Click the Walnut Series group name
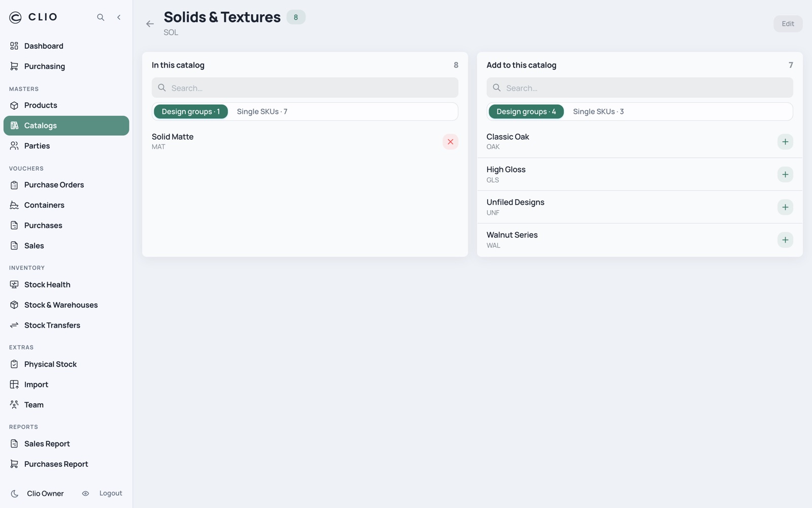 tap(512, 235)
